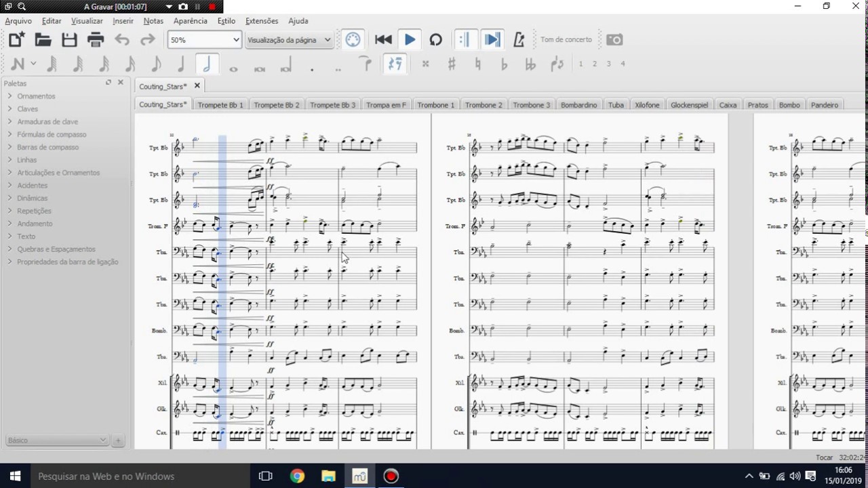Image resolution: width=868 pixels, height=488 pixels.
Task: Save the score with the floppy disk icon
Action: click(x=69, y=39)
